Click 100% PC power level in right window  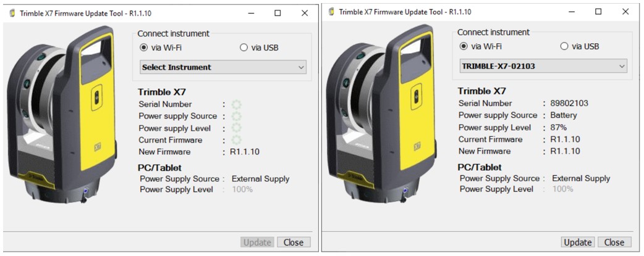[562, 189]
